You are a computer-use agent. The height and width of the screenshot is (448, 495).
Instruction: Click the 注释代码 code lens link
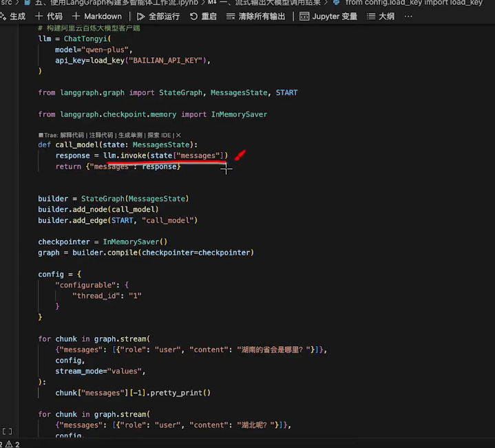click(x=101, y=136)
